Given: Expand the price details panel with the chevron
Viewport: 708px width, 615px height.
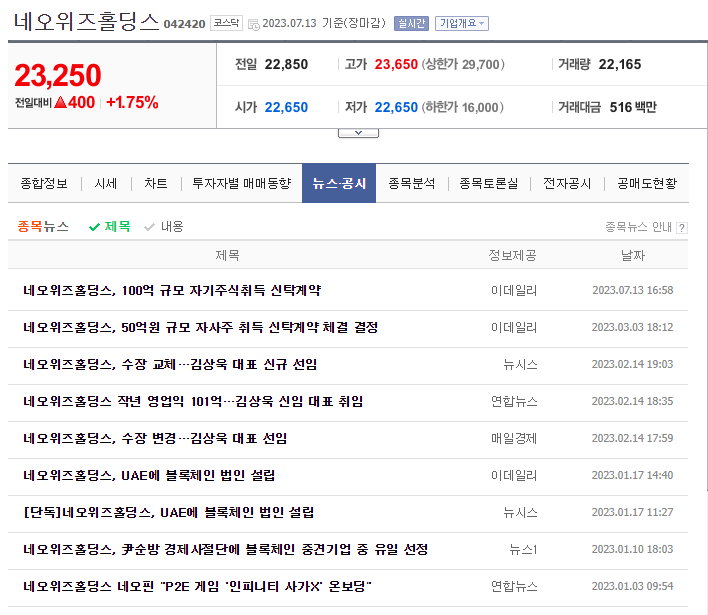Looking at the screenshot, I should 358,133.
